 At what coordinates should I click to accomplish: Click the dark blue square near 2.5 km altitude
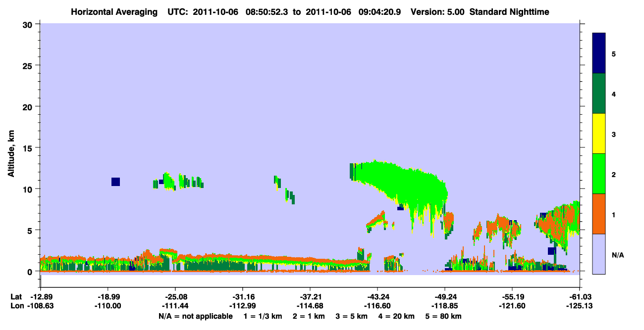click(552, 251)
